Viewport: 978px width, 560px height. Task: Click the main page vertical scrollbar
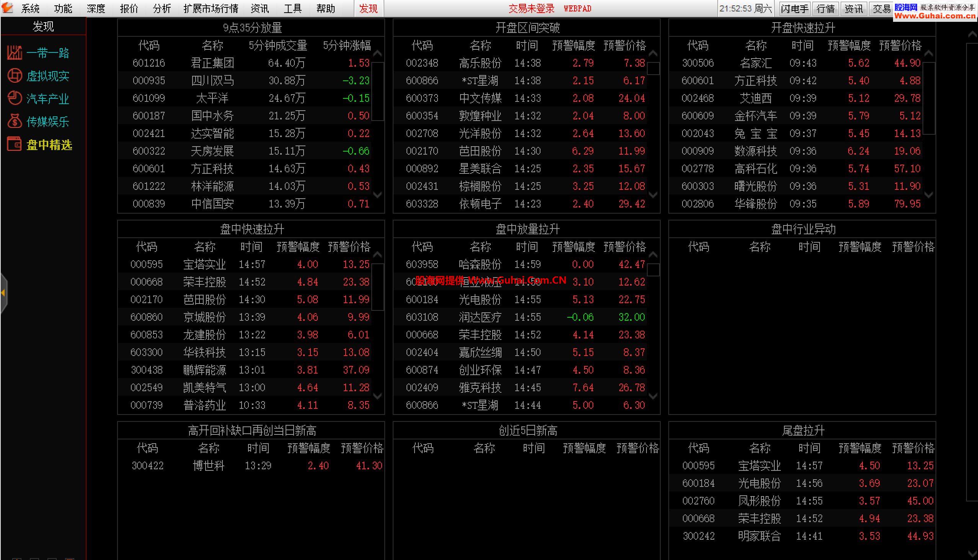point(972,272)
